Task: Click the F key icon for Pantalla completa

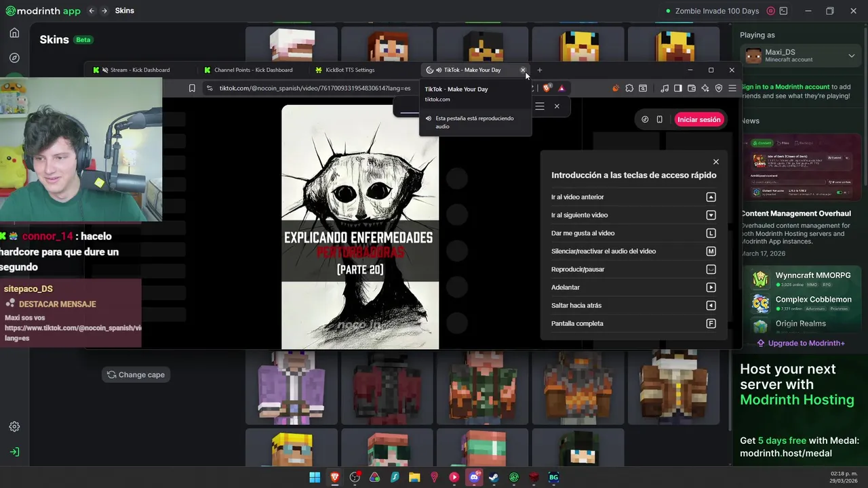Action: [x=711, y=323]
